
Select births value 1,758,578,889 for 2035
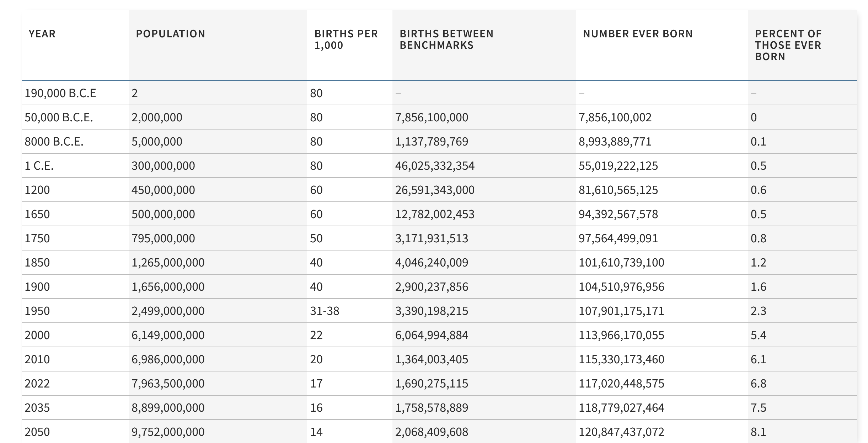(x=432, y=408)
